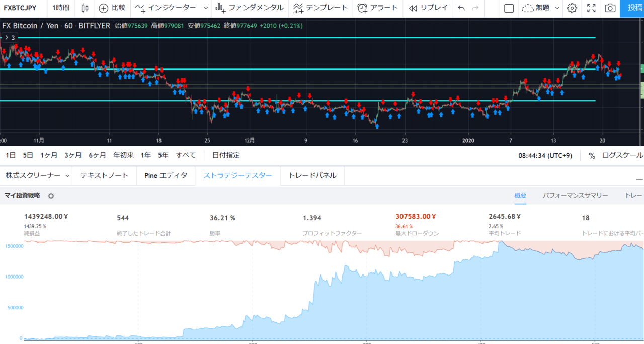Viewport: 644px width, 344px height.
Task: Open the パフォーマンスサマリー tab
Action: (x=575, y=196)
